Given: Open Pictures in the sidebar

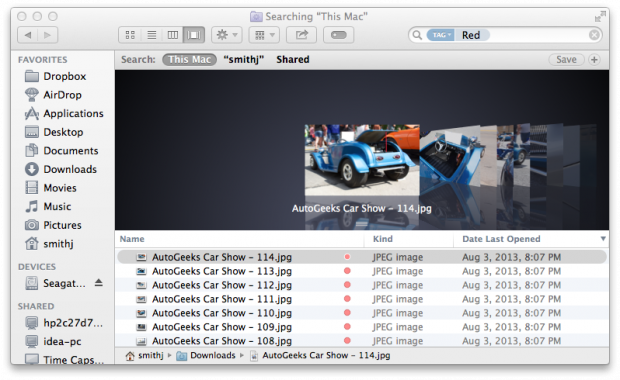Looking at the screenshot, I should 53,225.
